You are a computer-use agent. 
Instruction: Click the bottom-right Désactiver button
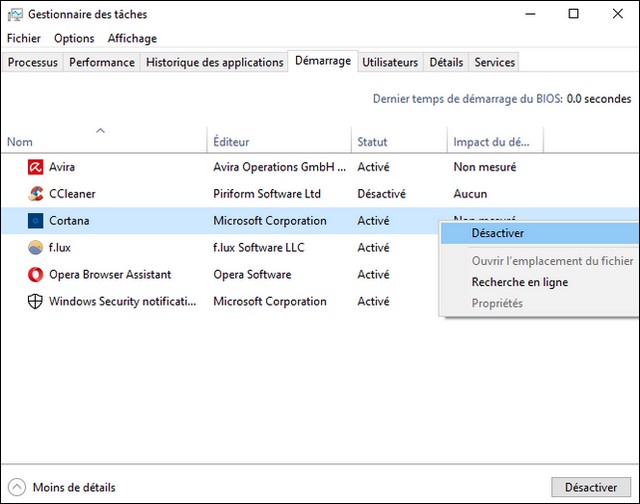[591, 487]
